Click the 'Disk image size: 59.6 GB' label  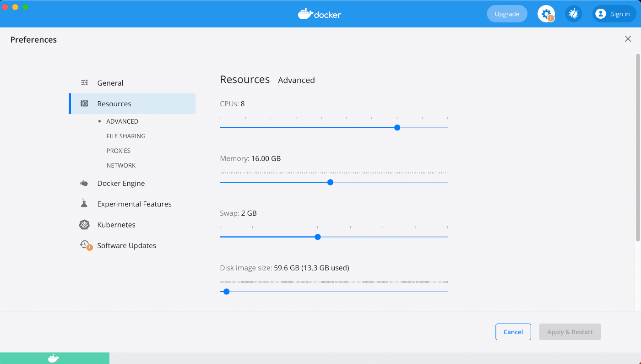284,267
